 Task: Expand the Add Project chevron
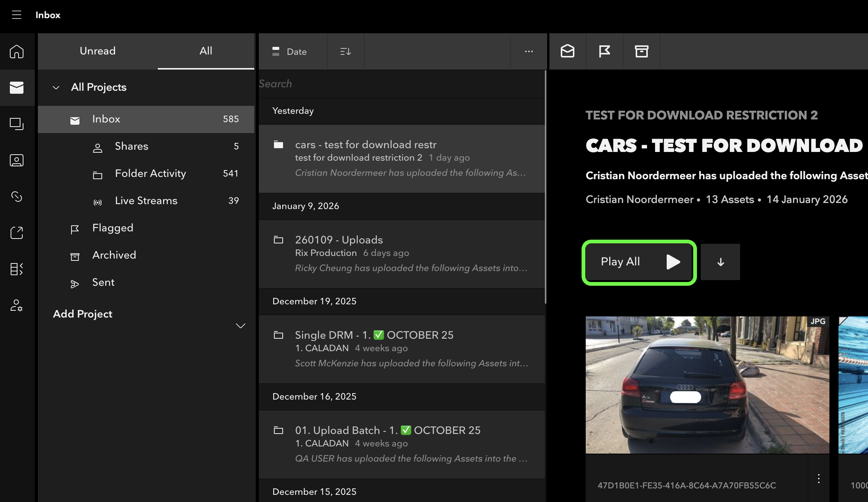pyautogui.click(x=241, y=325)
